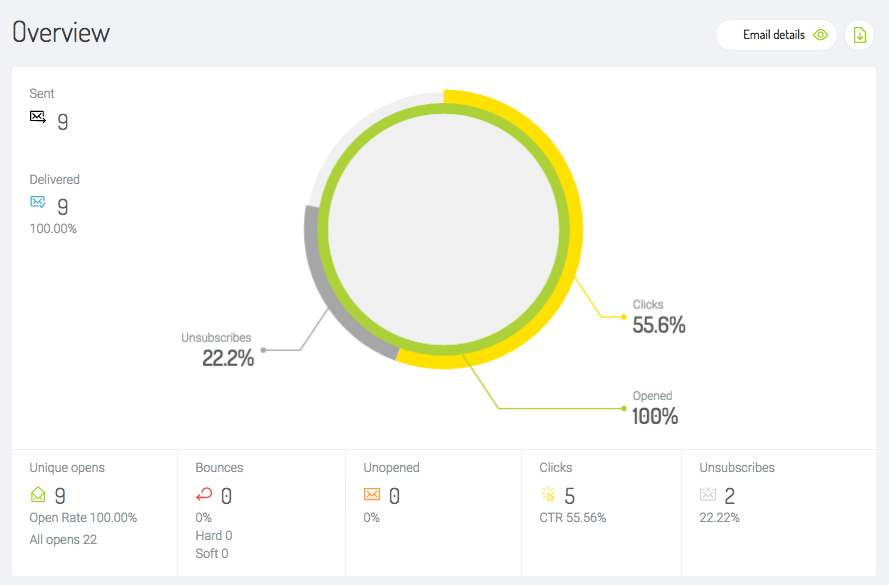Viewport: 889px width, 585px height.
Task: Download the report using the green file icon
Action: pyautogui.click(x=860, y=35)
